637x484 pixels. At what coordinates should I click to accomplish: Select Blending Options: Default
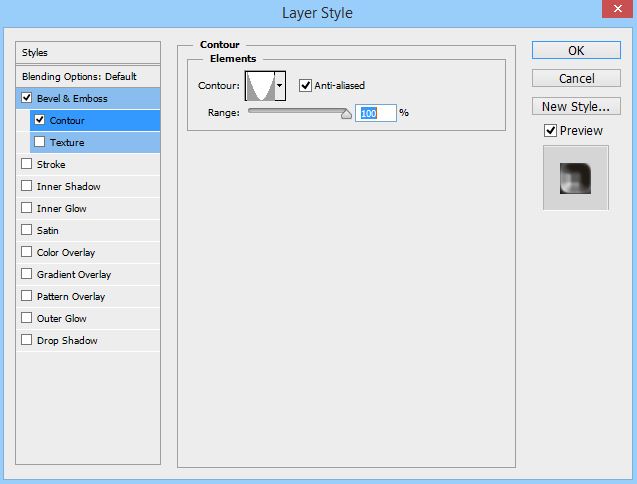point(79,76)
